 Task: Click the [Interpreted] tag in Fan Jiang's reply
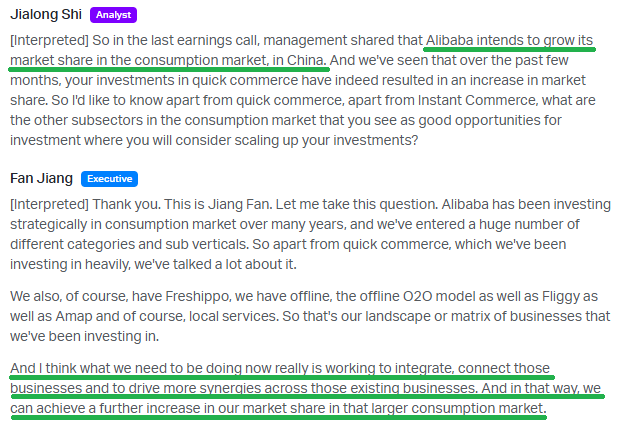click(x=45, y=203)
